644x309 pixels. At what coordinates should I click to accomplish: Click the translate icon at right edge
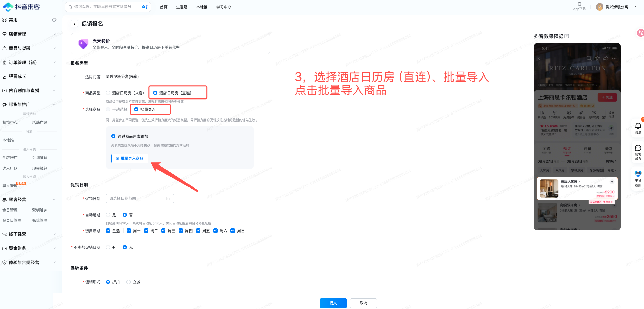(x=640, y=33)
